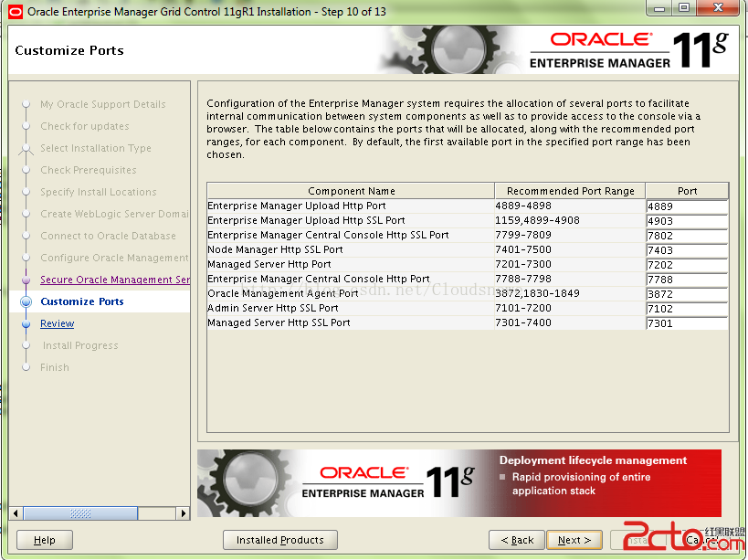
Task: Click the 'Specify Install Locations' step
Action: pyautogui.click(x=99, y=192)
